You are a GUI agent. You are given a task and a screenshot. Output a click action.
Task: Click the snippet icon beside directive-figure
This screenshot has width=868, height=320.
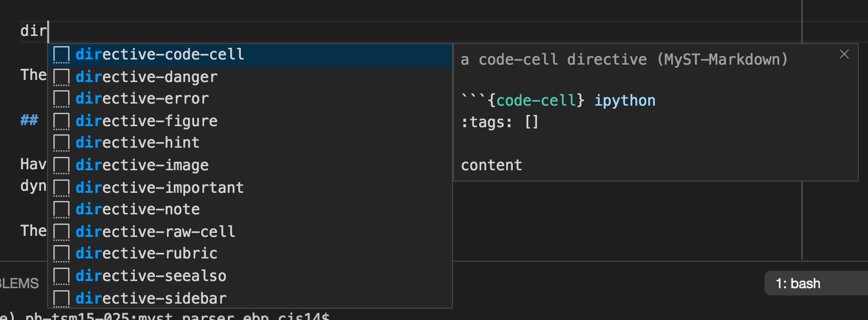pyautogui.click(x=61, y=121)
